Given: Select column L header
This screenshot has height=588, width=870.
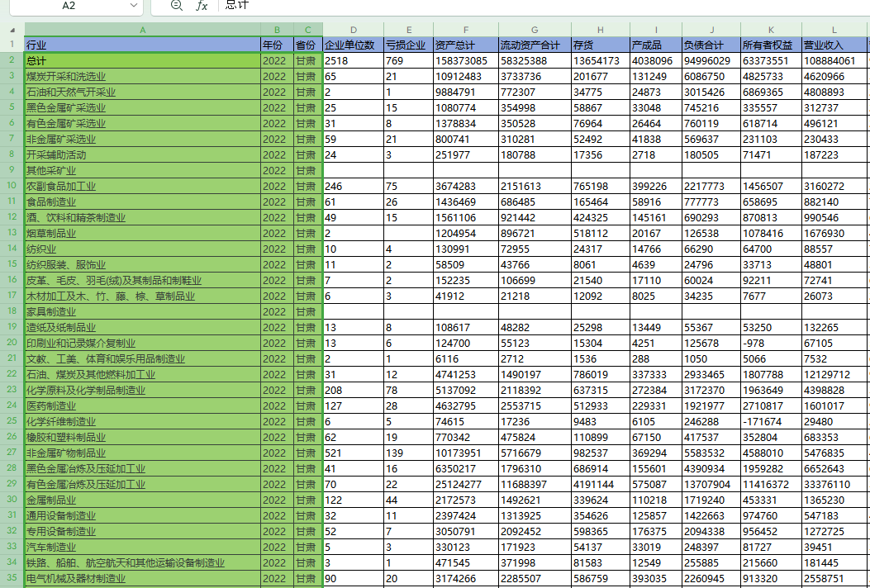Looking at the screenshot, I should 834,30.
